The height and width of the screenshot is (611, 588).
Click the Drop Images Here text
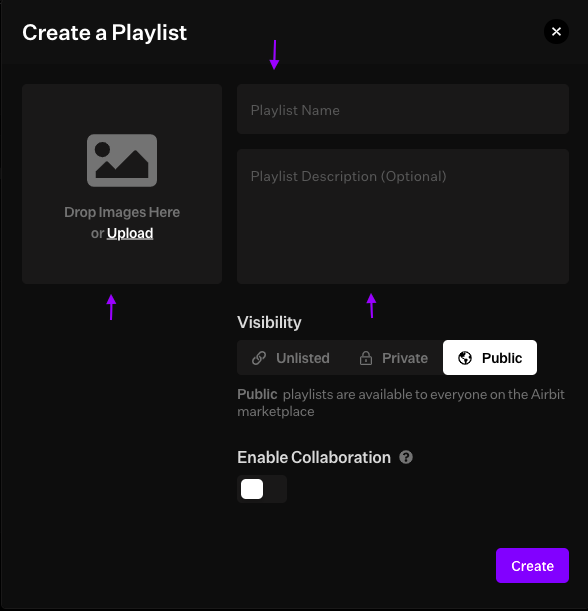coord(122,212)
